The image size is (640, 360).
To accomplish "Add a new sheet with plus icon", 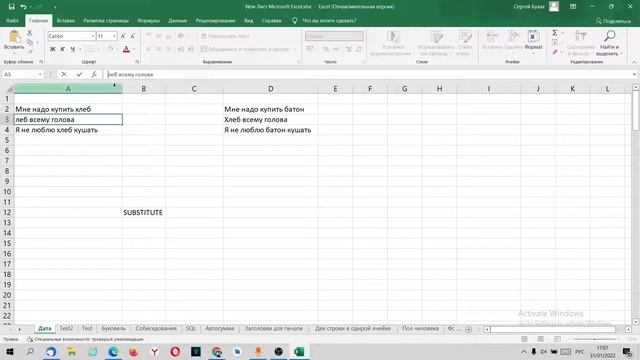I will [x=469, y=329].
